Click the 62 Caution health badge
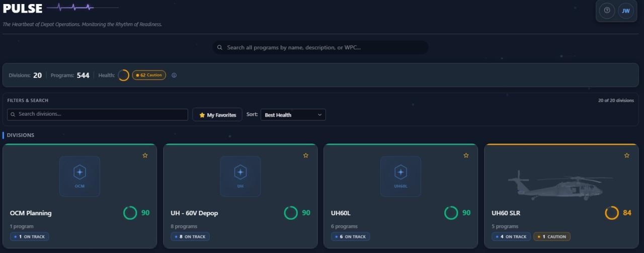644x253 pixels. [149, 75]
